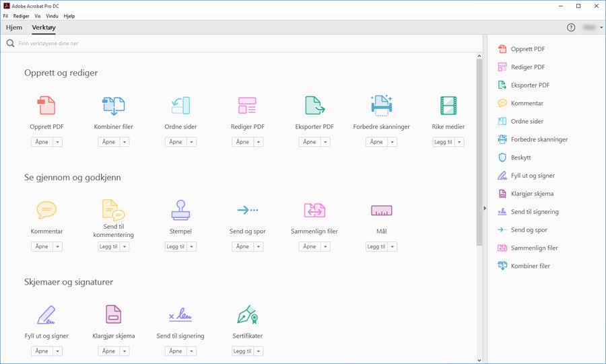Click the vertical scrollbar thumb
This screenshot has width=606, height=364.
click(479, 153)
